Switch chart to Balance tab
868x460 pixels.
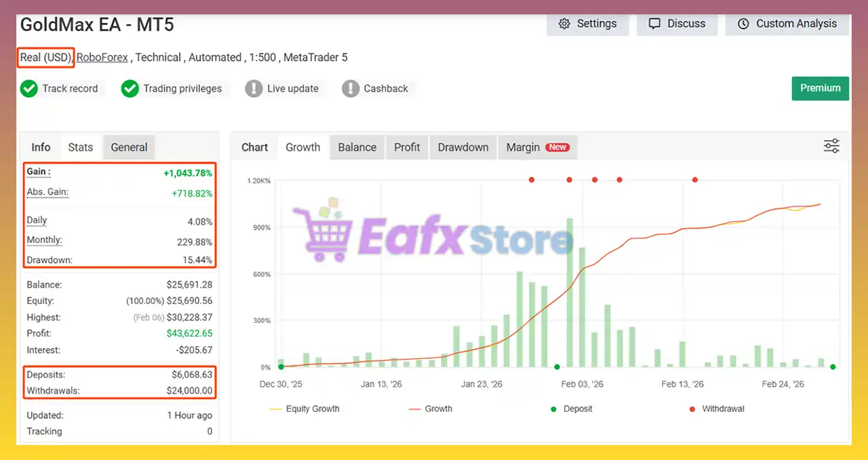coord(357,147)
